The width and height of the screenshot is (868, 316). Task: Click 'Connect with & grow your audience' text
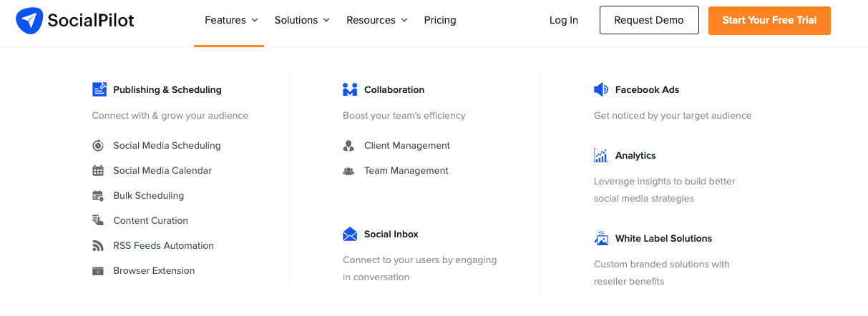[170, 115]
